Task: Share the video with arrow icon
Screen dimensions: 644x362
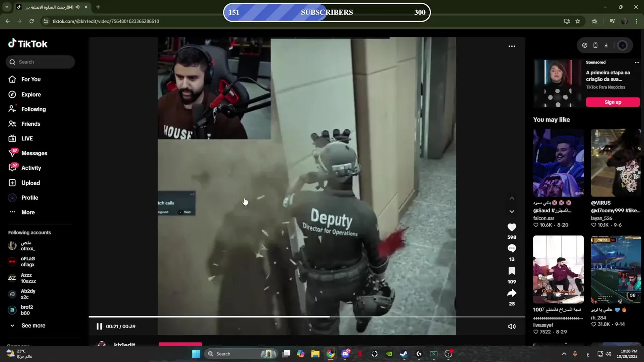Action: (512, 293)
